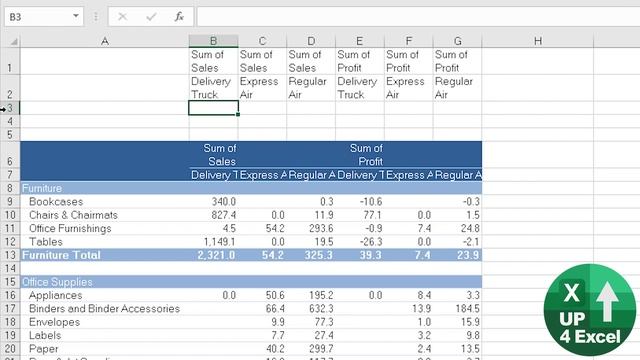The image size is (640, 360).
Task: Click value 7.7 in Labels row
Action: (278, 336)
